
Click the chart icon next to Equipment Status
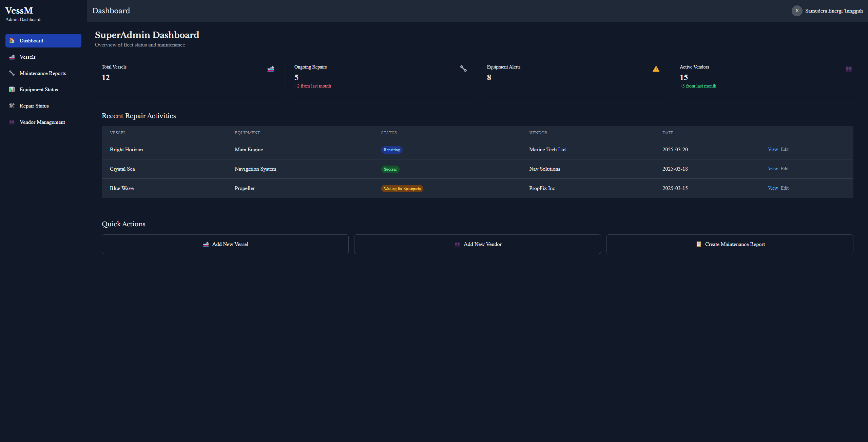[12, 89]
